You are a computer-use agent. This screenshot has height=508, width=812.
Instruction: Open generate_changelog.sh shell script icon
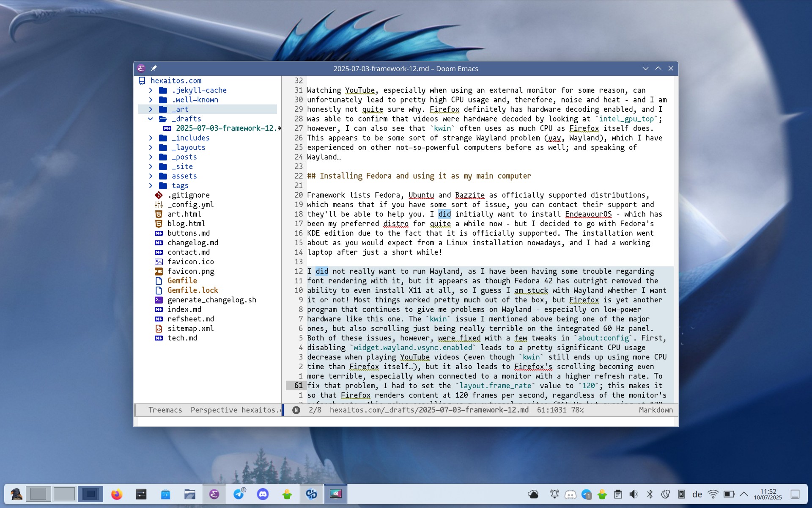pyautogui.click(x=159, y=300)
